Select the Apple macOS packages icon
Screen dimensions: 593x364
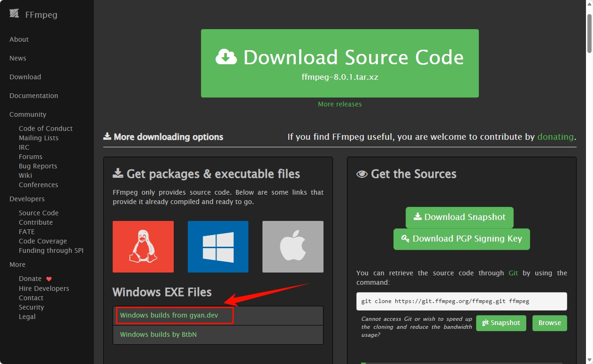point(293,247)
